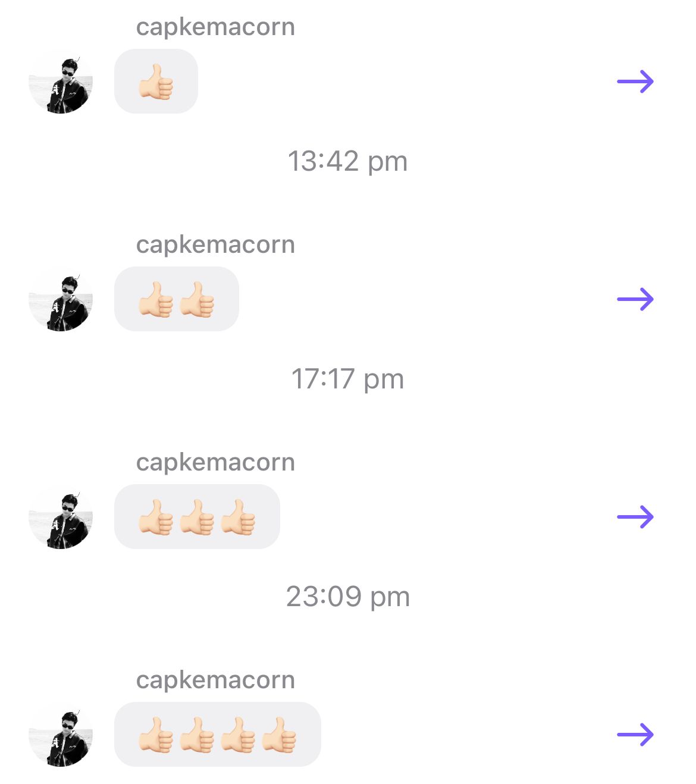This screenshot has height=784, width=696.
Task: Click the arrow beside the single thumbs-up message
Action: click(635, 81)
